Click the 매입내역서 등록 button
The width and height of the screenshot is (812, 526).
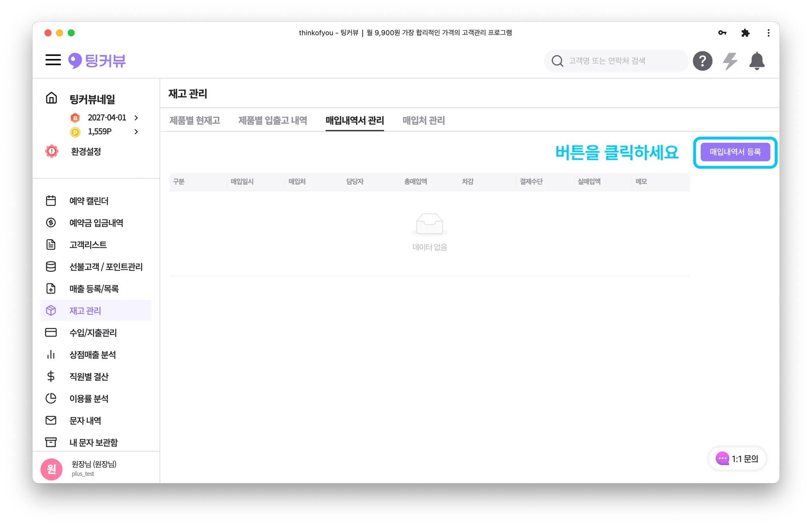click(735, 152)
